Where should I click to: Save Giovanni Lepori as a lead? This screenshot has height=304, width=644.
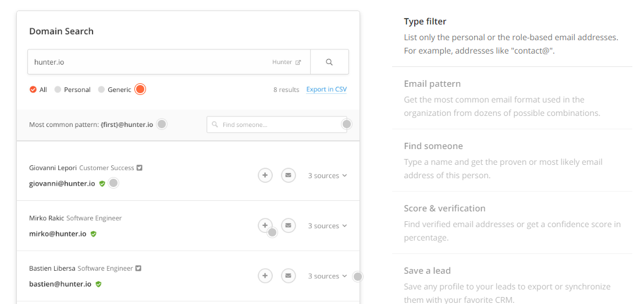click(265, 175)
